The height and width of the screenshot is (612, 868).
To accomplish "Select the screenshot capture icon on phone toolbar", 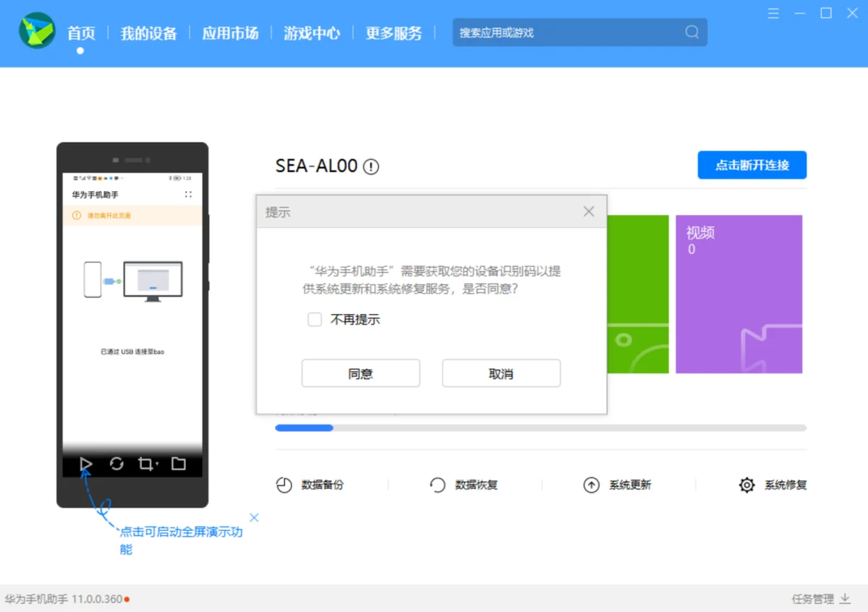I will pos(148,465).
